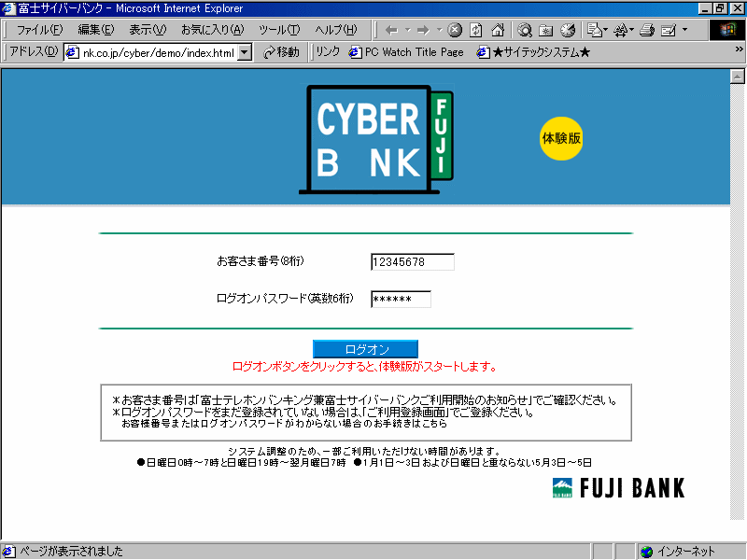Click the Print icon
The image size is (747, 560).
point(647,31)
